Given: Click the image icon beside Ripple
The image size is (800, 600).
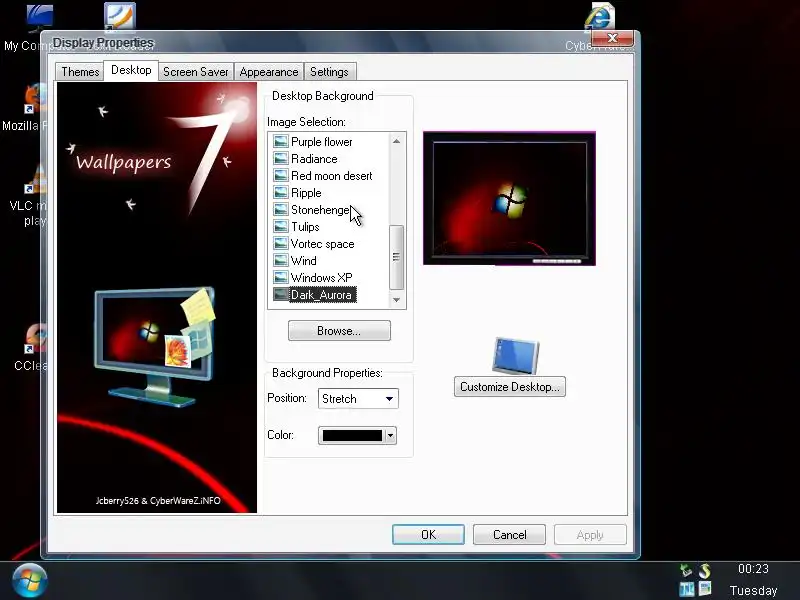Looking at the screenshot, I should [x=281, y=192].
